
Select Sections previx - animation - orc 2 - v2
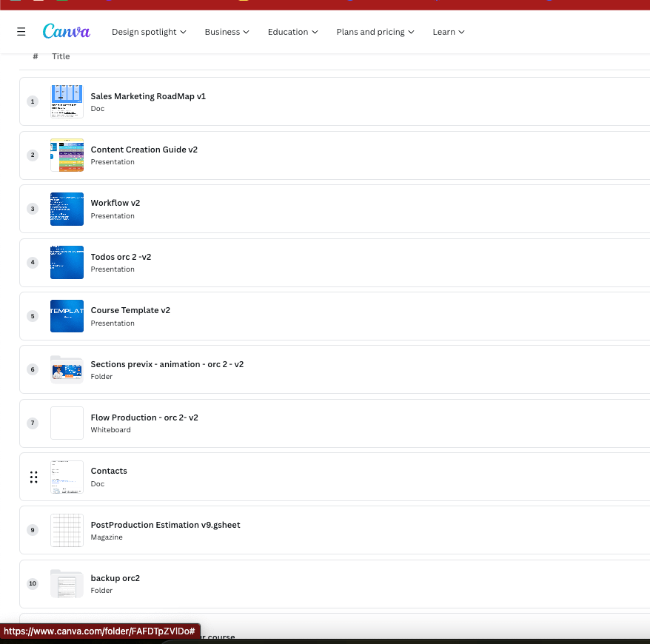167,364
